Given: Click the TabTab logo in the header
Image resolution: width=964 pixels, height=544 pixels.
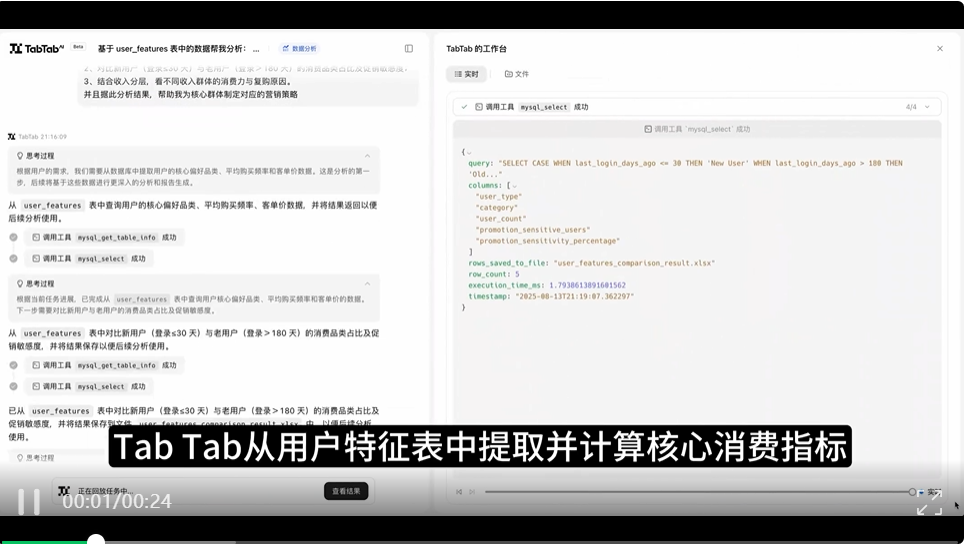Looking at the screenshot, I should pos(37,49).
